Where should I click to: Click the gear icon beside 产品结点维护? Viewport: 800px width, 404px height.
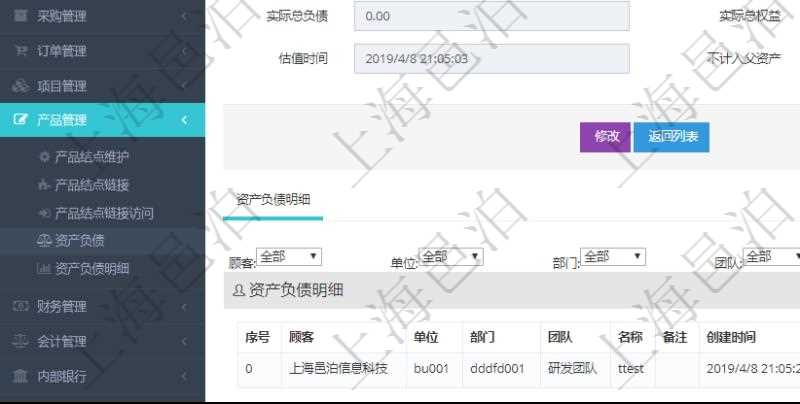pyautogui.click(x=44, y=157)
